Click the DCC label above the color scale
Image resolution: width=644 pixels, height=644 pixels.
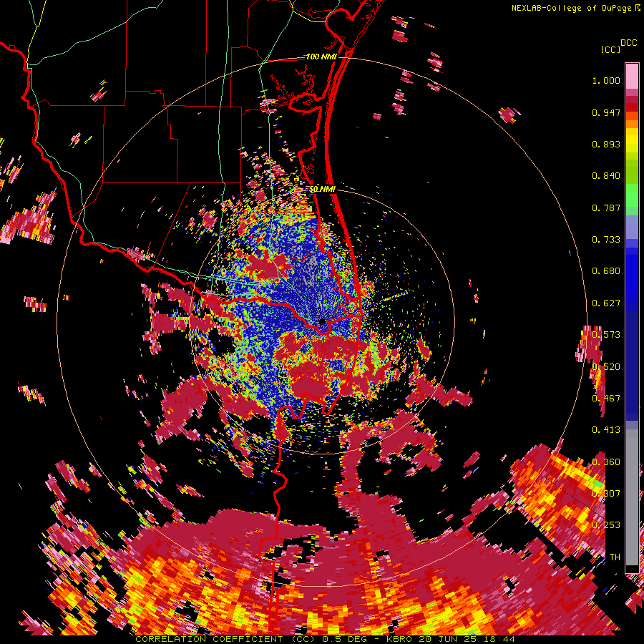point(628,43)
